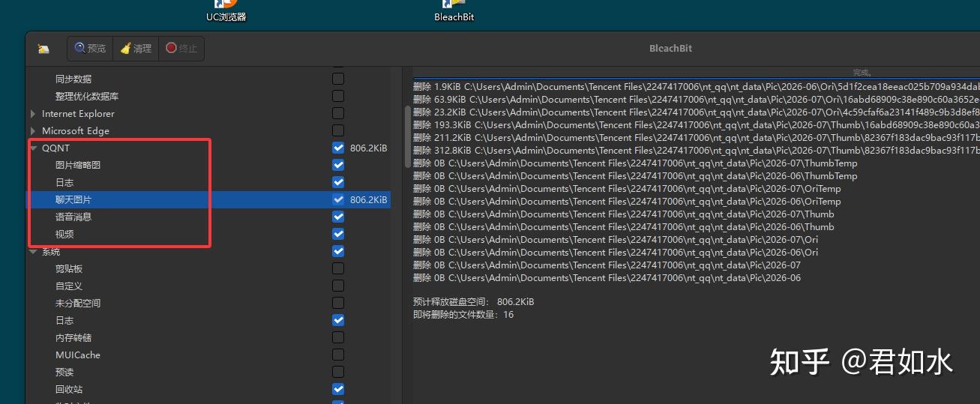Tick the 内存转储 checkbox
Screen dimensions: 980x404
click(x=338, y=337)
